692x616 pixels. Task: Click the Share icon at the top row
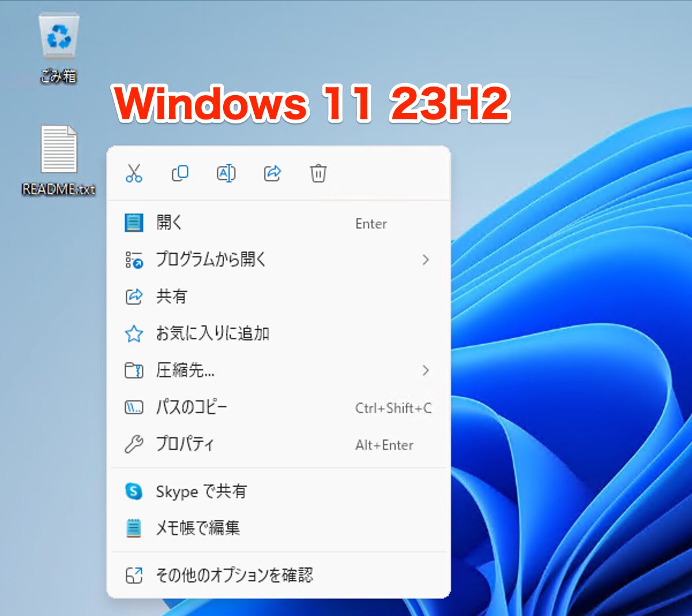coord(272,173)
